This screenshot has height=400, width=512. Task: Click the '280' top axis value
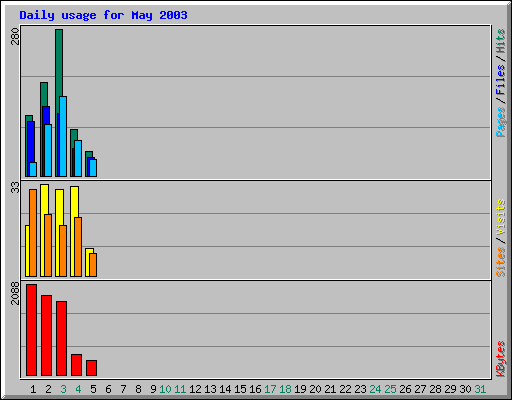point(15,36)
